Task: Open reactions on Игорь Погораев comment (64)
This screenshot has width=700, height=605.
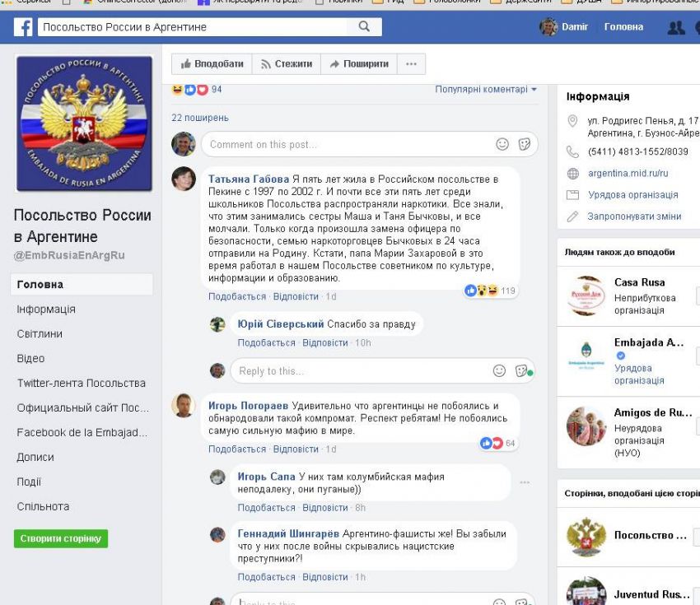Action: pos(497,443)
